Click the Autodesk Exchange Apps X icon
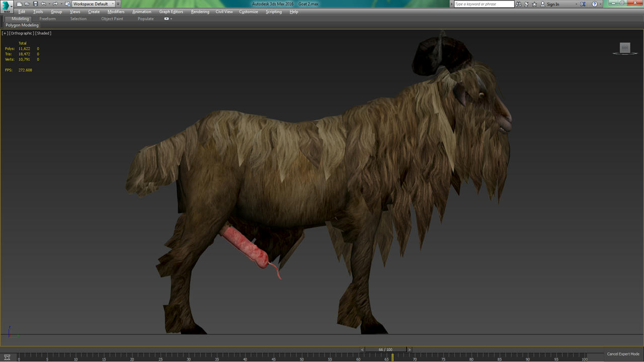 (x=583, y=4)
